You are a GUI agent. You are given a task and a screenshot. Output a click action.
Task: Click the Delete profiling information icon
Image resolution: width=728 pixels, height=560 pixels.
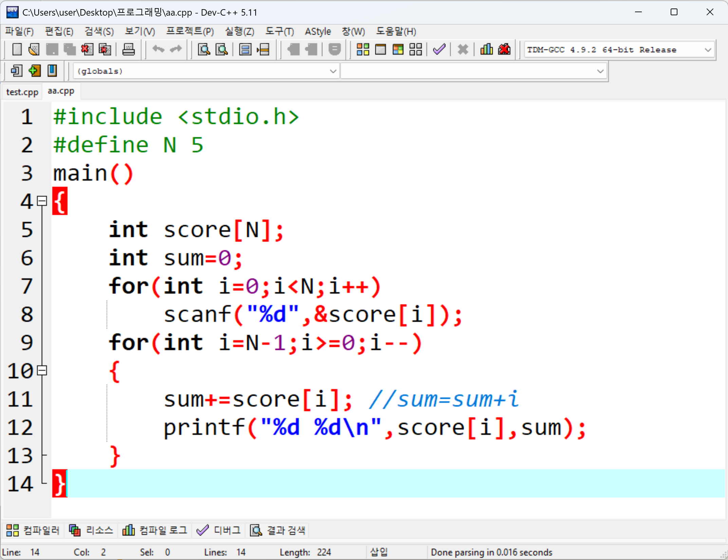[504, 50]
